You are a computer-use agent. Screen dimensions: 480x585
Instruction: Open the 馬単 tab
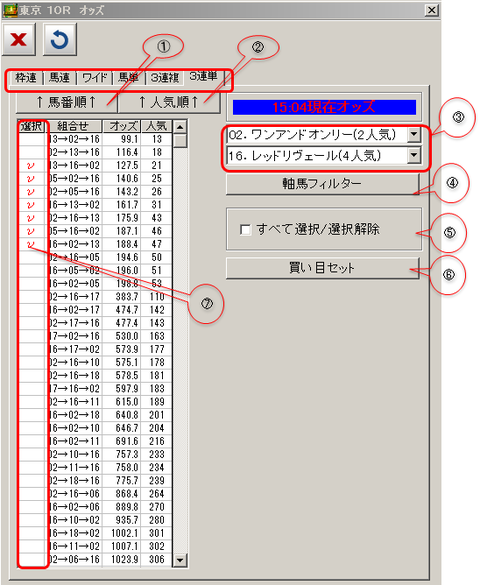(128, 78)
